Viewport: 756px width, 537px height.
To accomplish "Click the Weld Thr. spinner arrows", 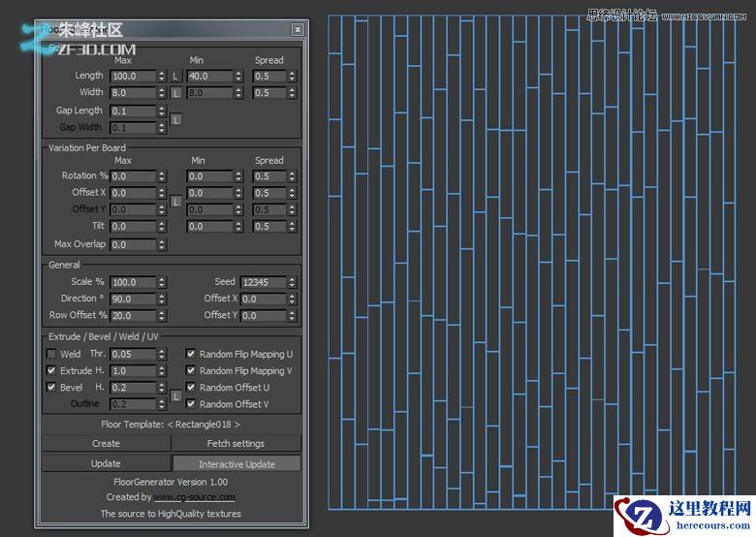I will coord(162,355).
